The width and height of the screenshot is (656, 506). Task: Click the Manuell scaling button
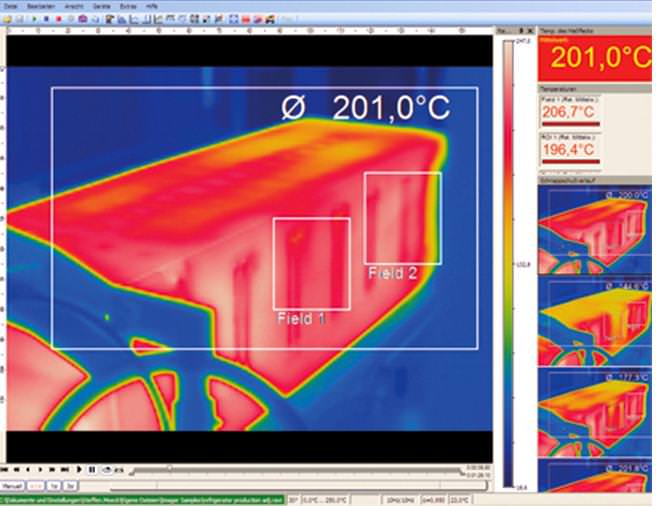tap(12, 486)
